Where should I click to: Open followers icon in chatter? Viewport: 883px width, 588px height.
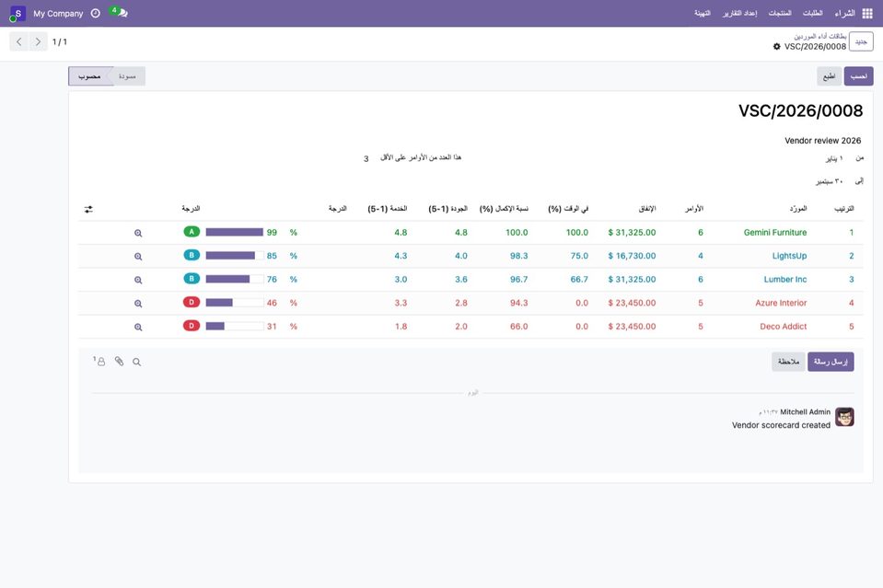(x=99, y=362)
